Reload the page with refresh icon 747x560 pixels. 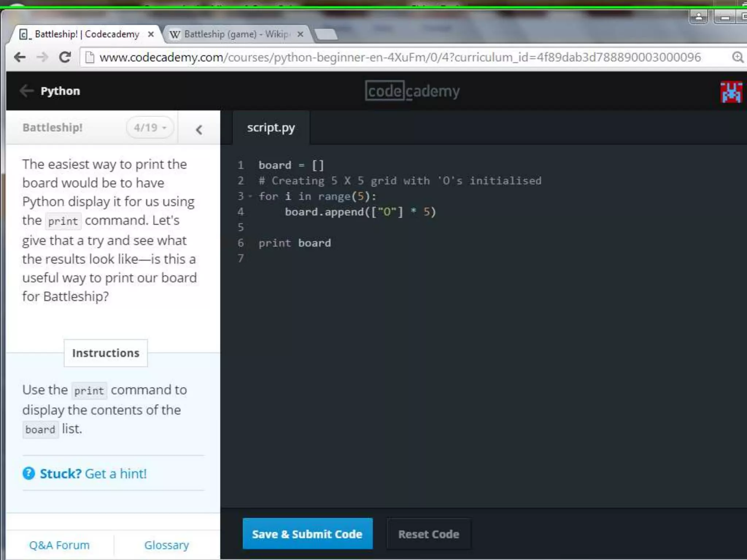[x=65, y=57]
